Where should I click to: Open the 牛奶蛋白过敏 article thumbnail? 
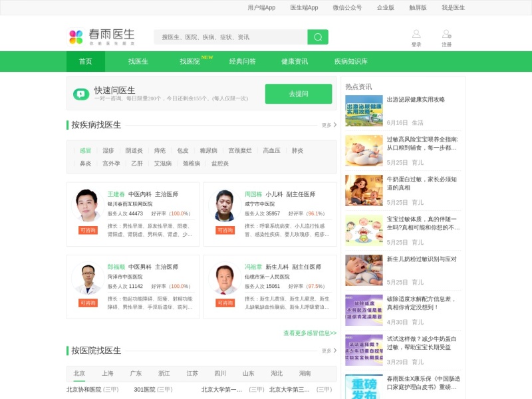click(364, 190)
